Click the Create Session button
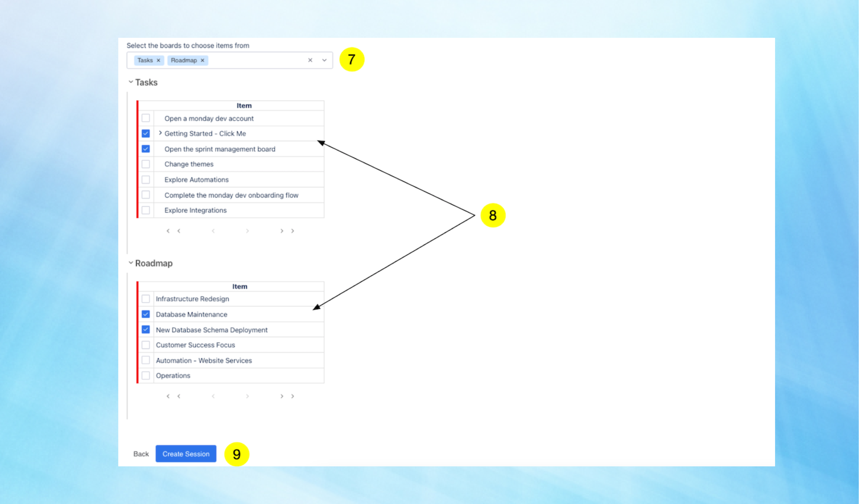This screenshot has width=859, height=504. pos(186,454)
